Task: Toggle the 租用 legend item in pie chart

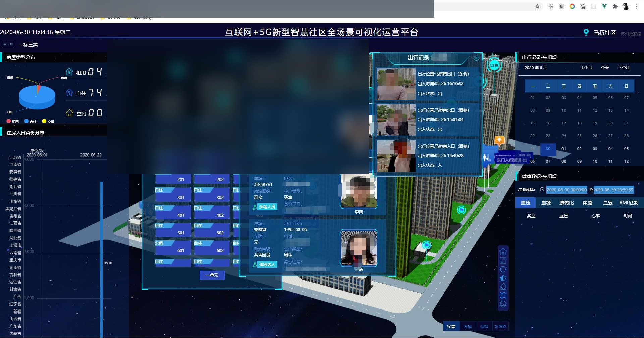Action: click(13, 121)
